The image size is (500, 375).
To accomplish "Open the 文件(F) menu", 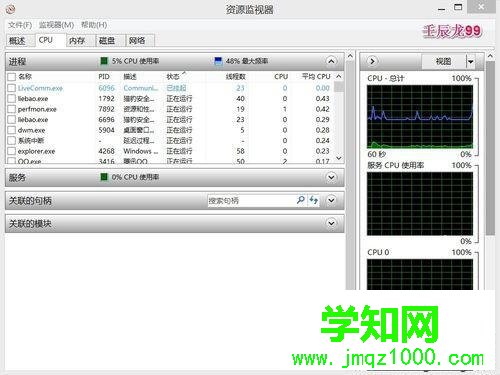I will tap(20, 25).
